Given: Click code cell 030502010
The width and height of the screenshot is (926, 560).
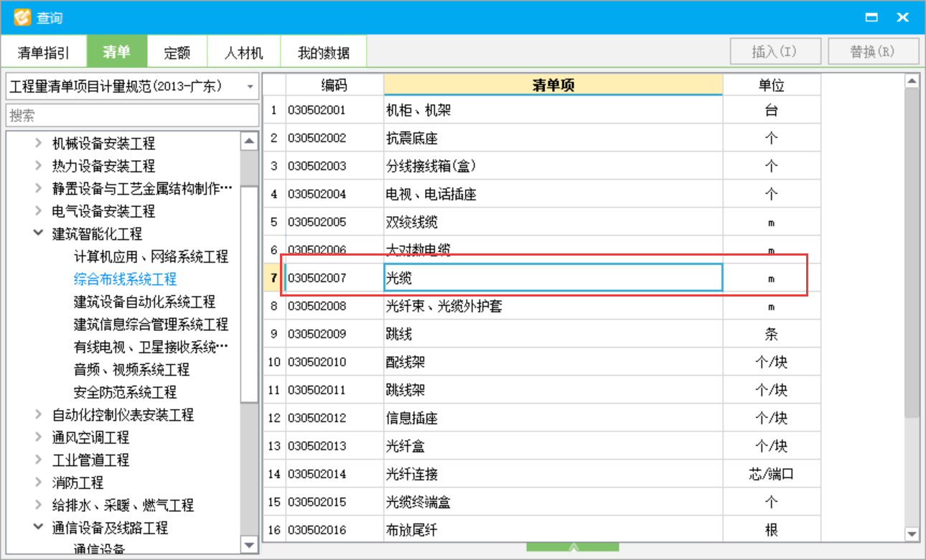Looking at the screenshot, I should point(335,362).
